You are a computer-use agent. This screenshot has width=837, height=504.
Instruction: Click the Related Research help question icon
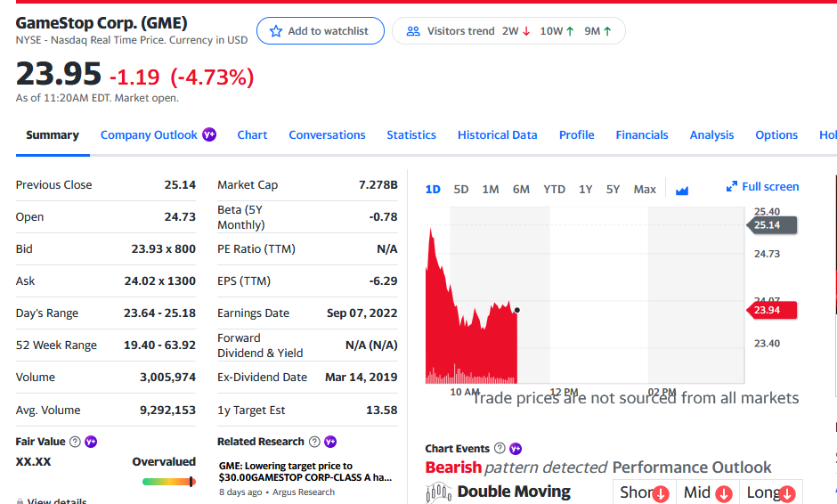tap(315, 442)
